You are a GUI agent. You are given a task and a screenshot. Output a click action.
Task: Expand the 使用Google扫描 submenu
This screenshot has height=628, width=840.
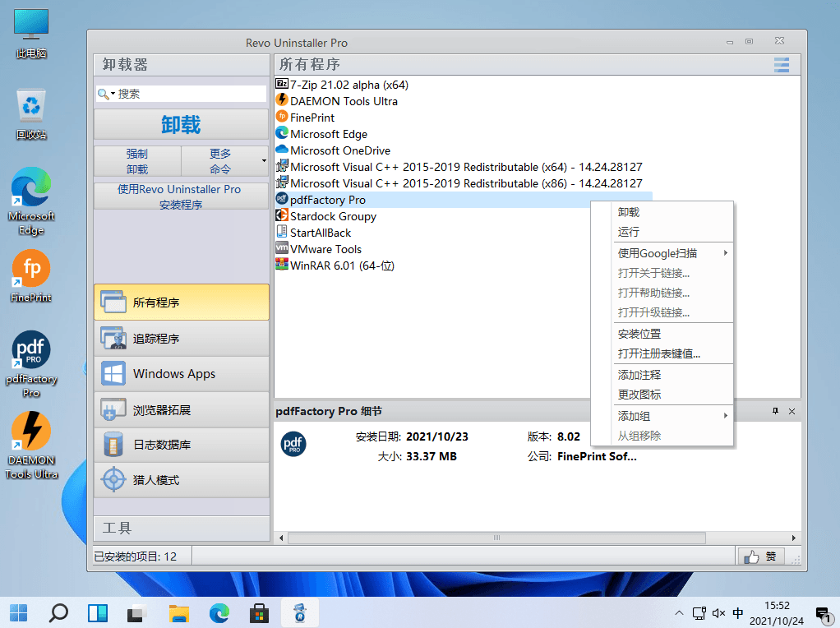pos(726,253)
